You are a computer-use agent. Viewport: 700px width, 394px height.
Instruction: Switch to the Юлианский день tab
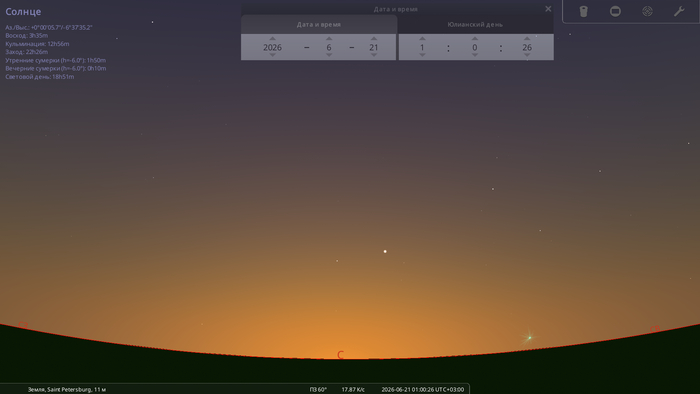pyautogui.click(x=475, y=25)
